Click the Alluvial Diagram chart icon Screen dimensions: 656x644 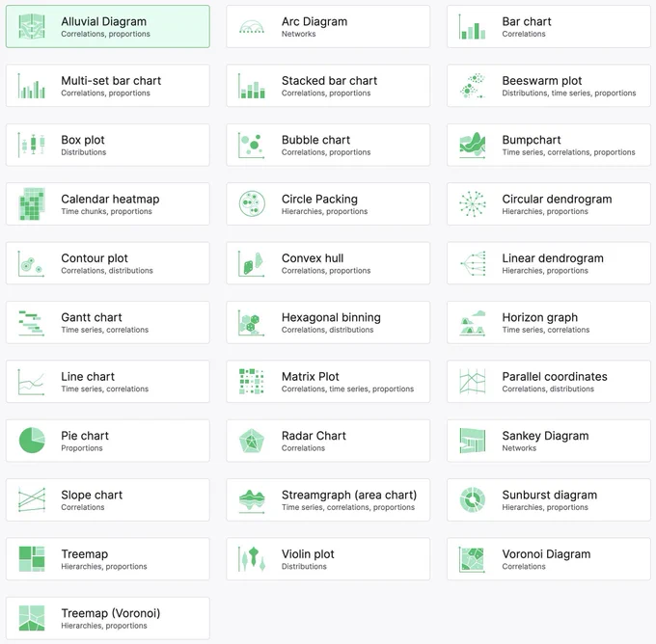click(x=32, y=26)
